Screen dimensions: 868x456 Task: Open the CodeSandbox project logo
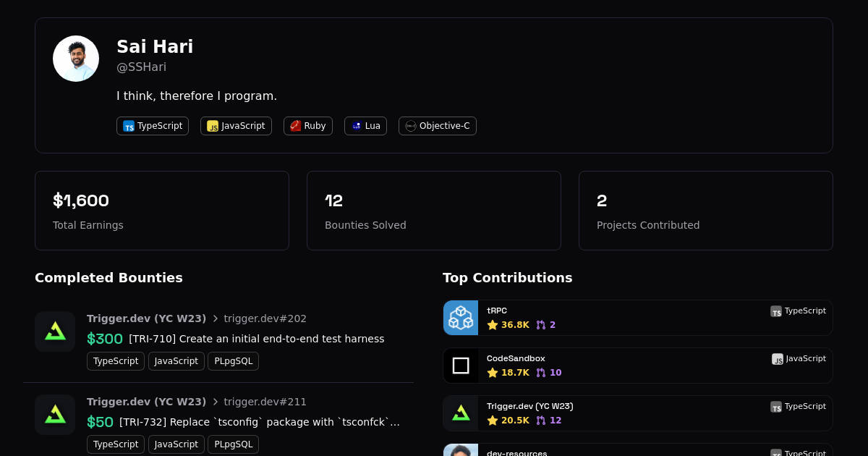(461, 366)
